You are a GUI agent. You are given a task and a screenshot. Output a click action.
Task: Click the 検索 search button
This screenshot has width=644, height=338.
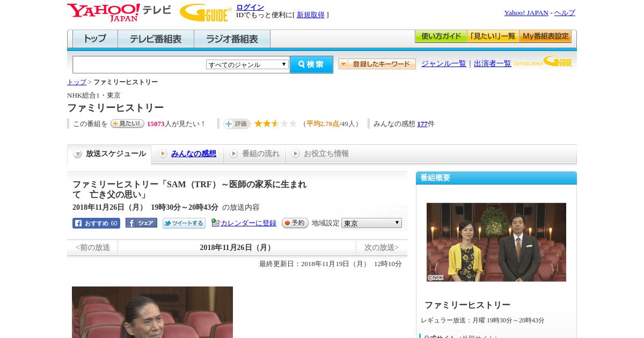pyautogui.click(x=311, y=64)
